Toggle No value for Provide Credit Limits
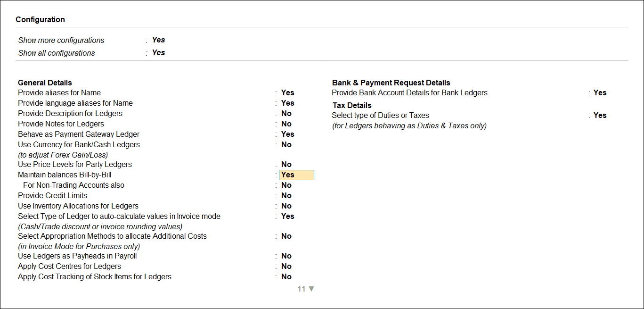 (286, 196)
